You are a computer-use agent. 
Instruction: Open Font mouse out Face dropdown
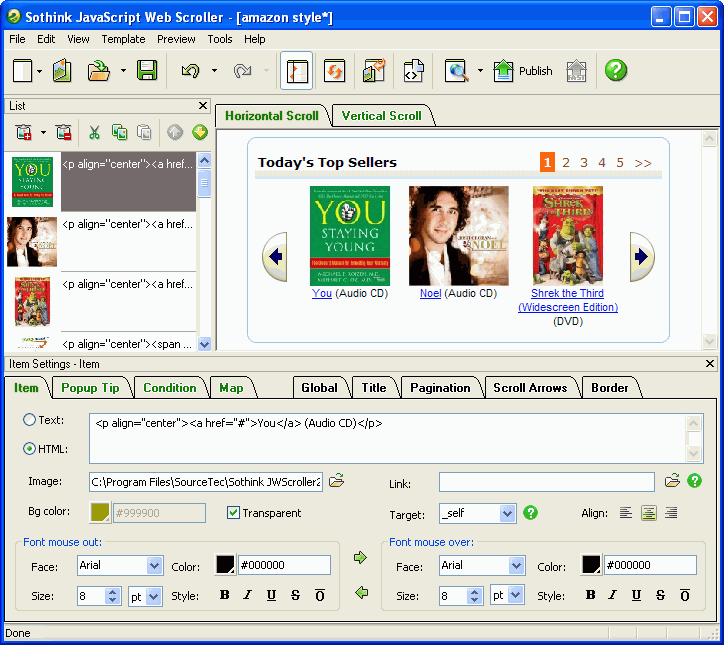[x=154, y=565]
